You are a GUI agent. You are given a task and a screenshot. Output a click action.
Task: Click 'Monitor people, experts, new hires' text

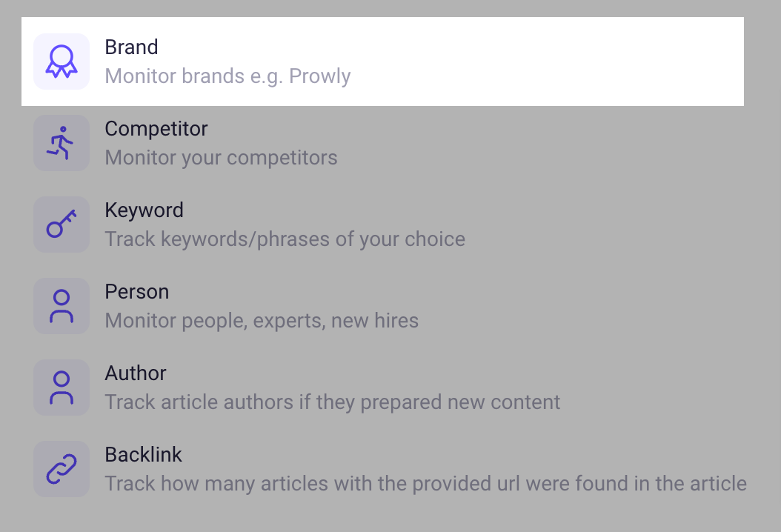coord(262,321)
